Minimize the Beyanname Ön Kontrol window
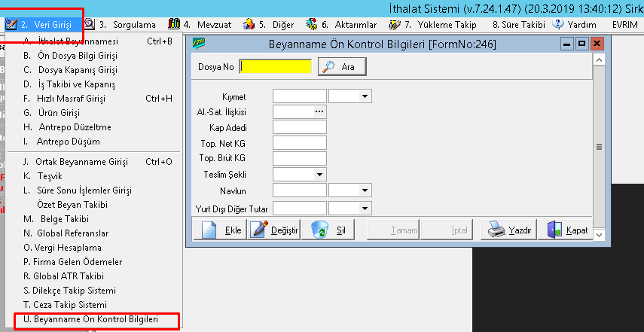 click(x=568, y=44)
